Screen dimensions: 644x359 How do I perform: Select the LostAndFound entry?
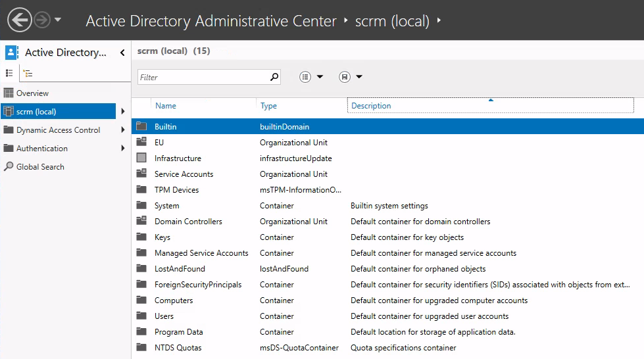pyautogui.click(x=180, y=269)
